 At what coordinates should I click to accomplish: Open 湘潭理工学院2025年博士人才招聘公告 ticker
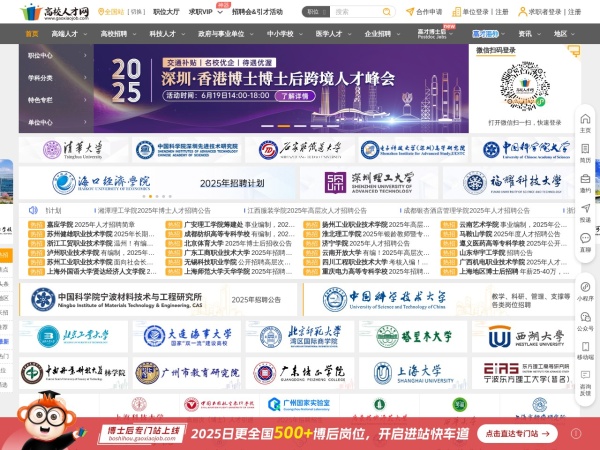pyautogui.click(x=154, y=210)
